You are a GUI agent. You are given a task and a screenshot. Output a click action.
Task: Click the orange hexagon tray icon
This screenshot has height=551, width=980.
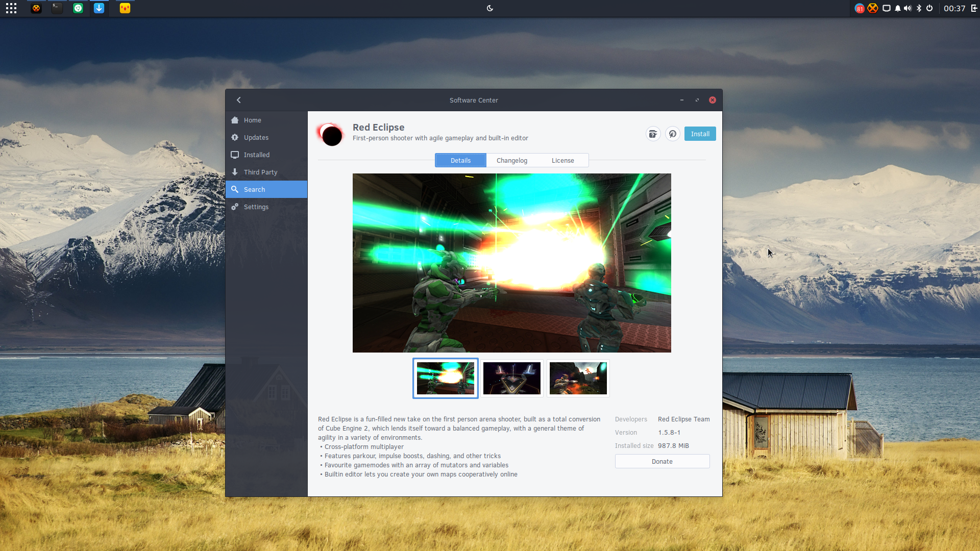click(x=873, y=8)
